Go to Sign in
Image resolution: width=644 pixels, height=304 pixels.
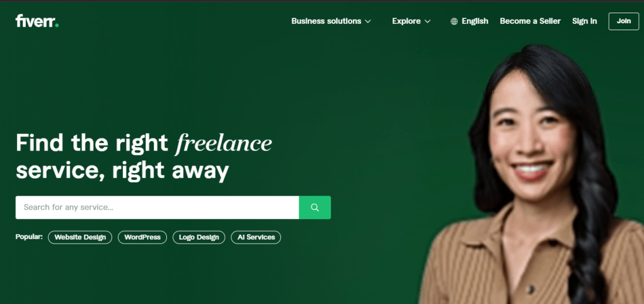(x=584, y=21)
